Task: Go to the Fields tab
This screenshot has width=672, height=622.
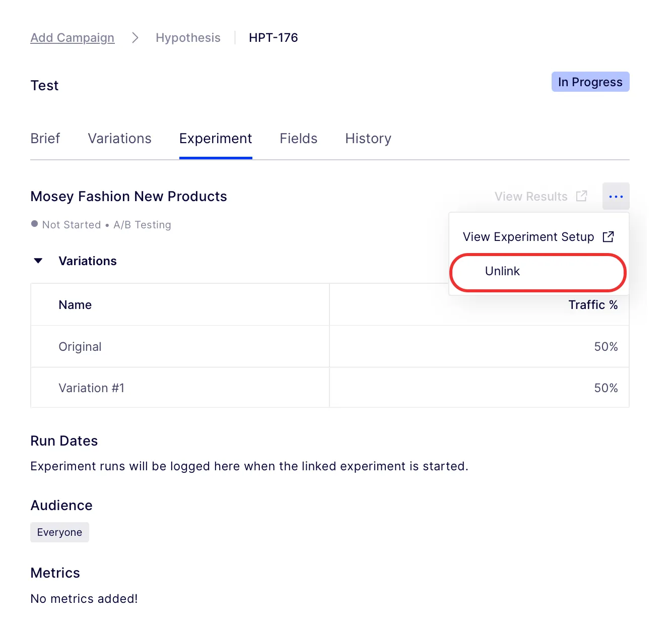Action: click(299, 139)
